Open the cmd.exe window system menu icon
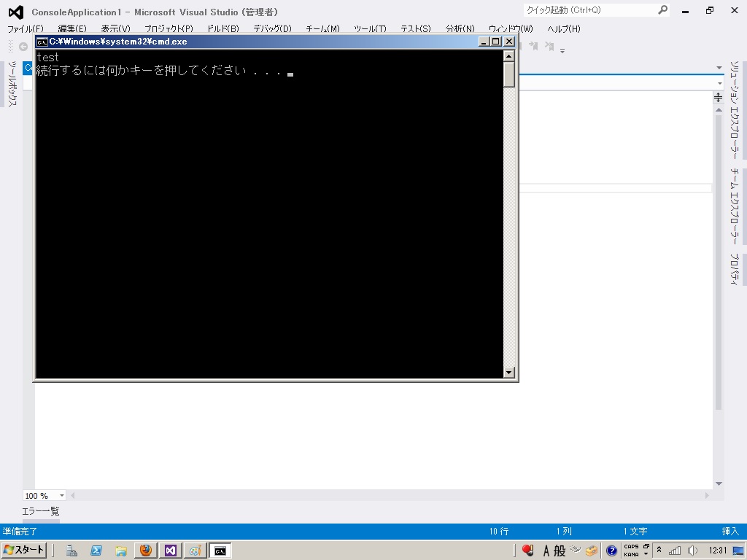747x560 pixels. 42,42
